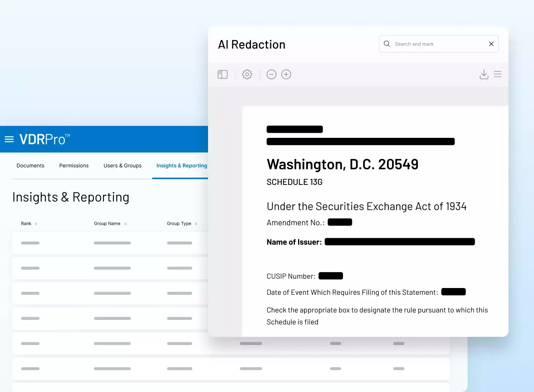Open redaction settings gear
The height and width of the screenshot is (392, 534).
click(247, 74)
